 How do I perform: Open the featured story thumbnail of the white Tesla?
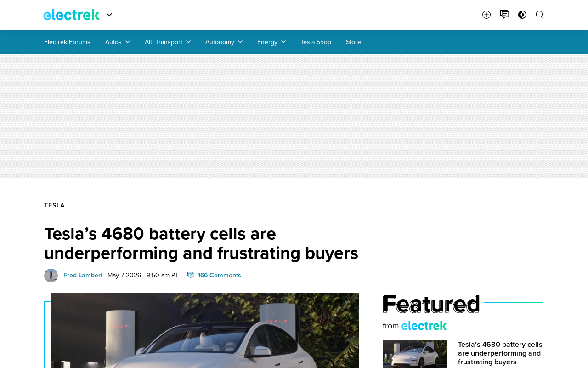click(x=415, y=354)
